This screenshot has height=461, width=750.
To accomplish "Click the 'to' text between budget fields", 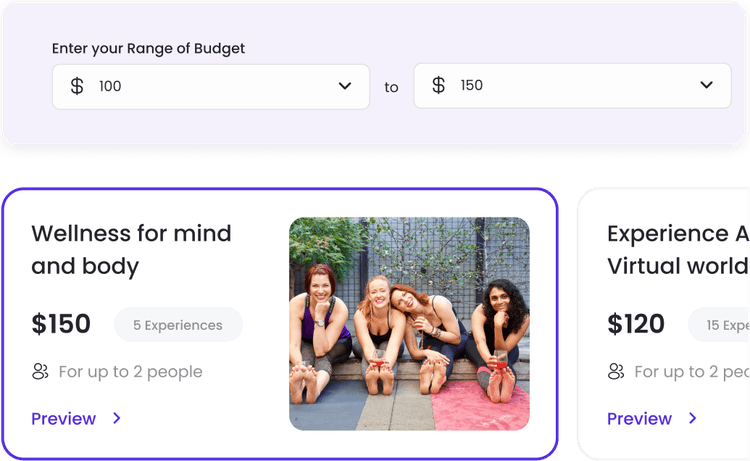I will (x=391, y=88).
